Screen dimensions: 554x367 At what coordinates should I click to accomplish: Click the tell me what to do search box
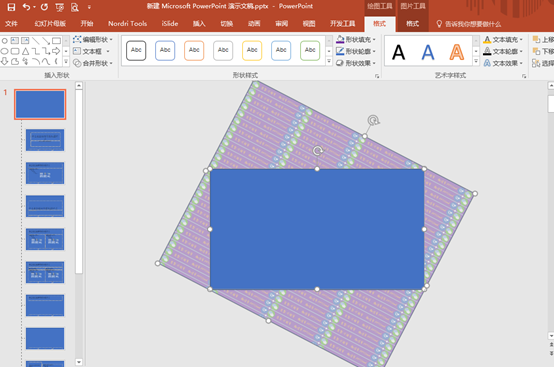469,24
